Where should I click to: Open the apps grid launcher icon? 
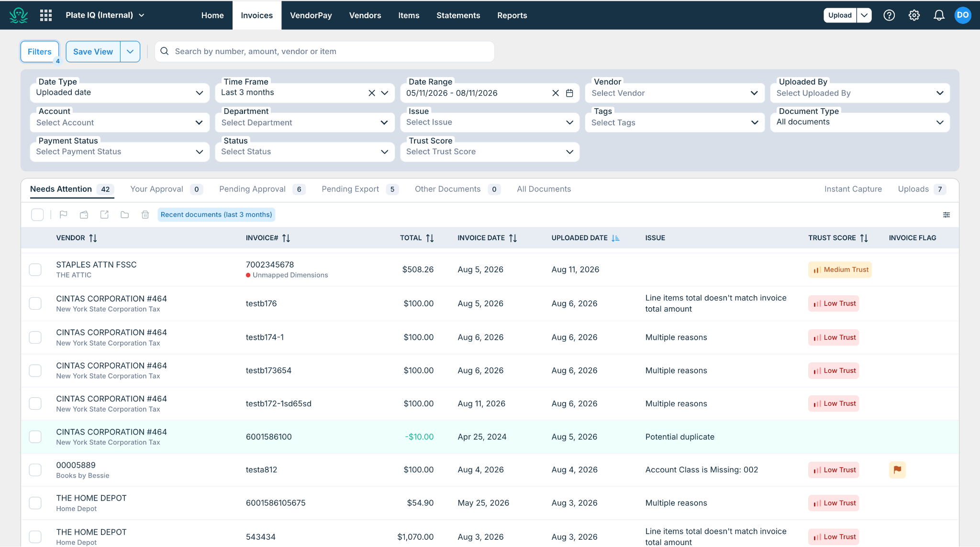46,15
